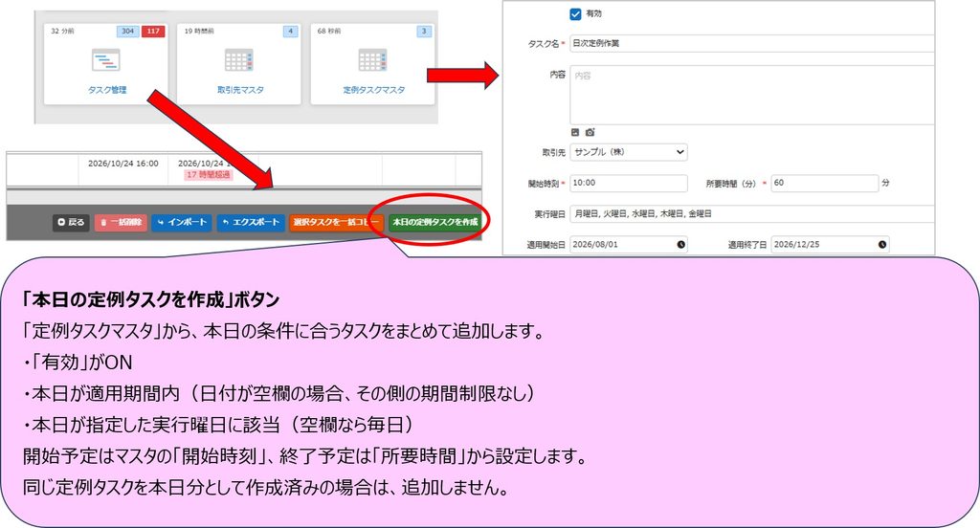Screen dimensions: 980x528
Task: Click the 17 時間超過 overdue label
Action: [208, 175]
